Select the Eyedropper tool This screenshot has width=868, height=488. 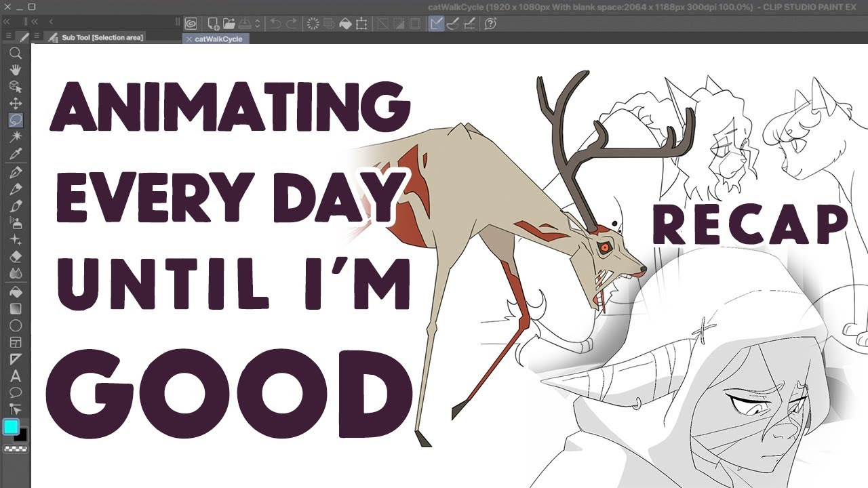point(15,155)
